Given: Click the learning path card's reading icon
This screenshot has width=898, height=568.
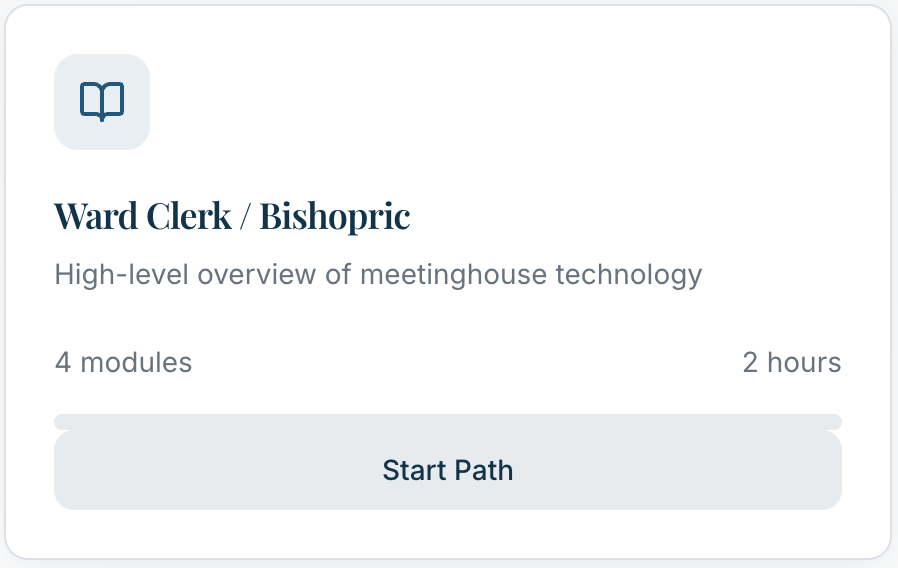Looking at the screenshot, I should [x=102, y=101].
